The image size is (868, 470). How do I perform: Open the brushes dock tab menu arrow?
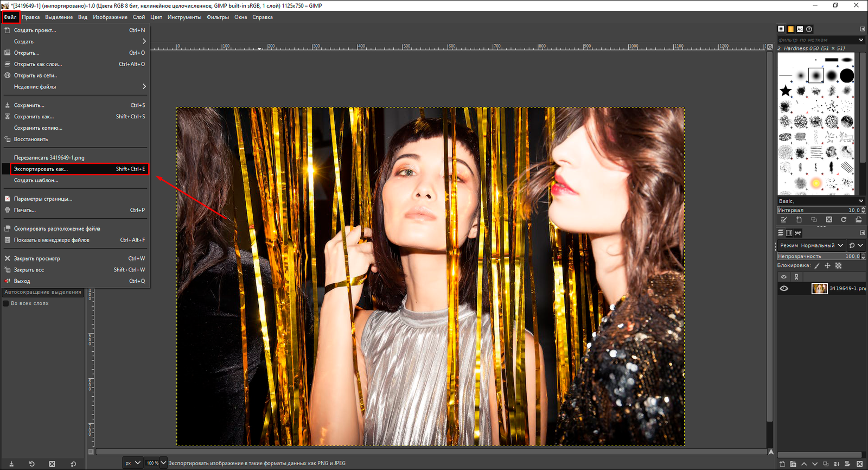point(862,29)
